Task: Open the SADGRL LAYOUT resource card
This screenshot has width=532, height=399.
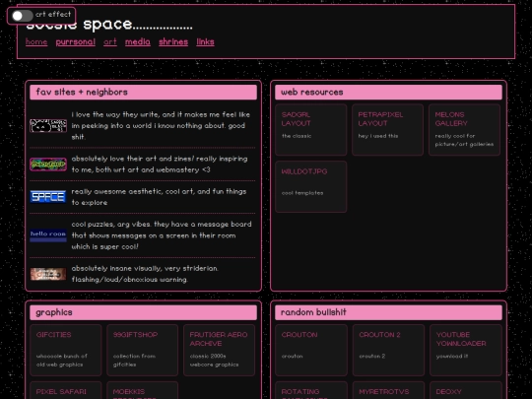Action: coord(311,130)
